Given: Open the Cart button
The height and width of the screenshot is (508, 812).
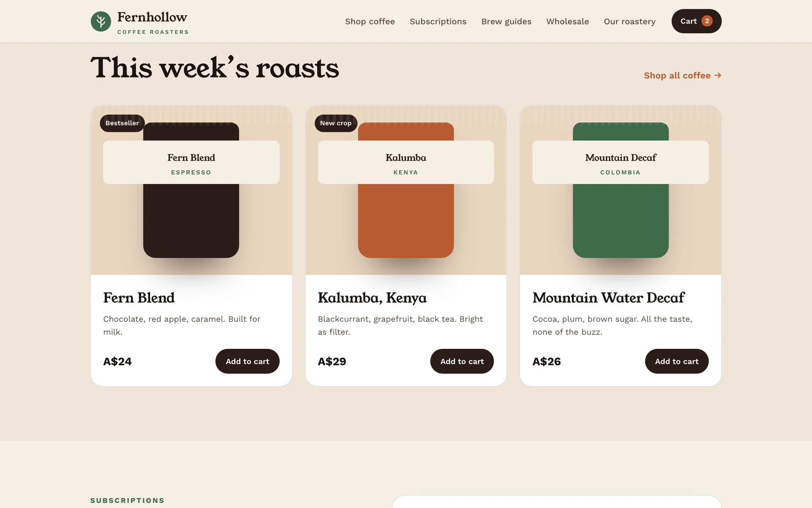Looking at the screenshot, I should [x=696, y=21].
